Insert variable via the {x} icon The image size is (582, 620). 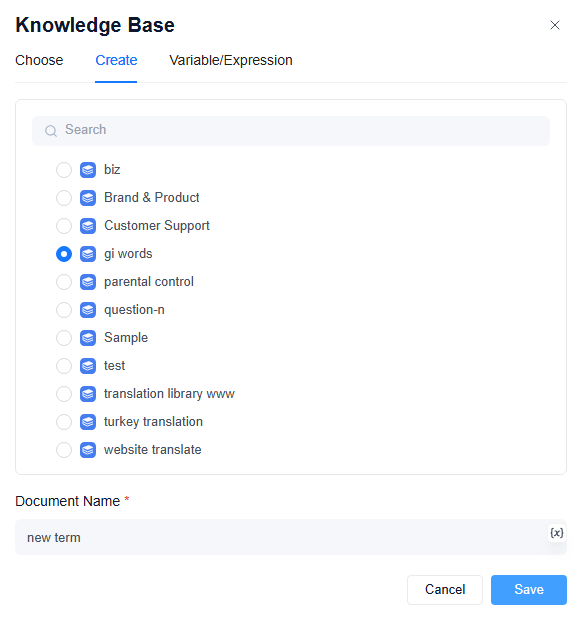[557, 533]
